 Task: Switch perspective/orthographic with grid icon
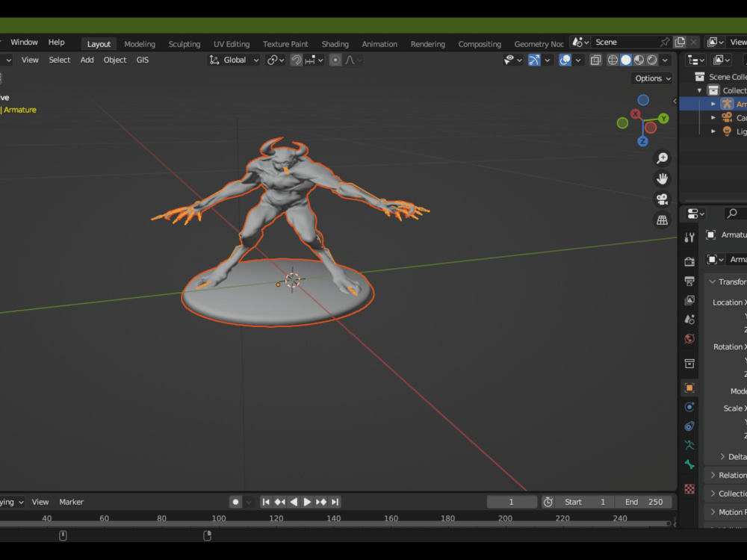[662, 220]
